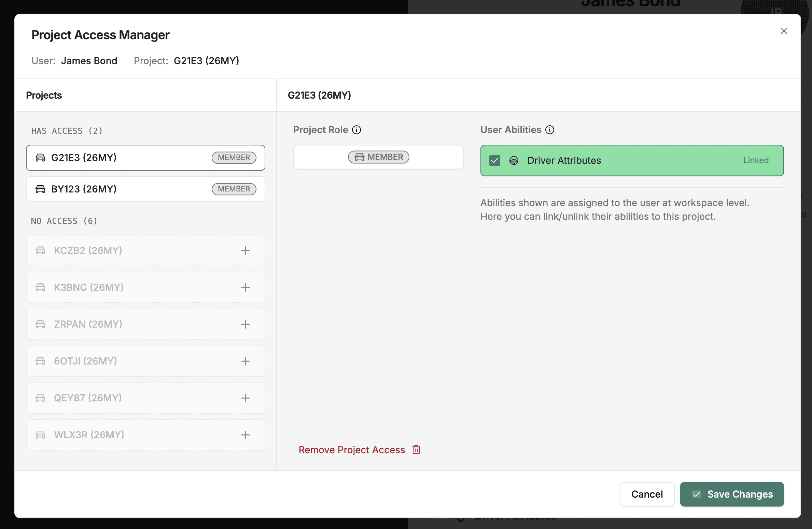The width and height of the screenshot is (812, 529).
Task: Click the ZRPAN (26MY) project name
Action: [88, 324]
